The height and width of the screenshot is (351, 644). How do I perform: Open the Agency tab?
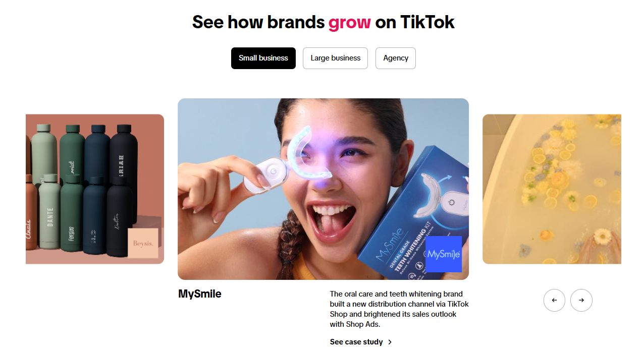(x=396, y=58)
